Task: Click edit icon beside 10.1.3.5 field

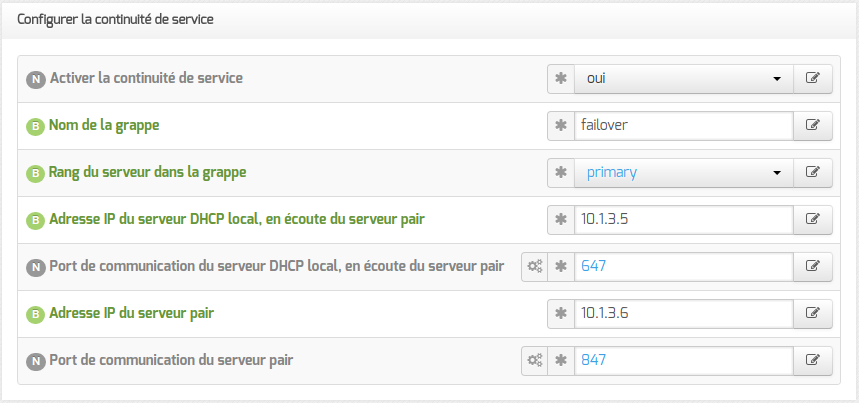Action: click(x=813, y=220)
